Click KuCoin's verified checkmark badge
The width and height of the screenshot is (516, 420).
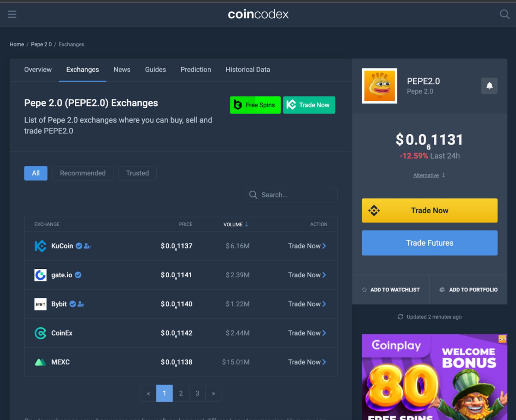(x=79, y=246)
